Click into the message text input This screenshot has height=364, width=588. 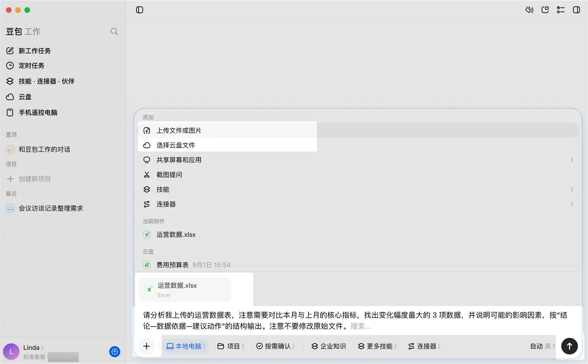point(358,321)
